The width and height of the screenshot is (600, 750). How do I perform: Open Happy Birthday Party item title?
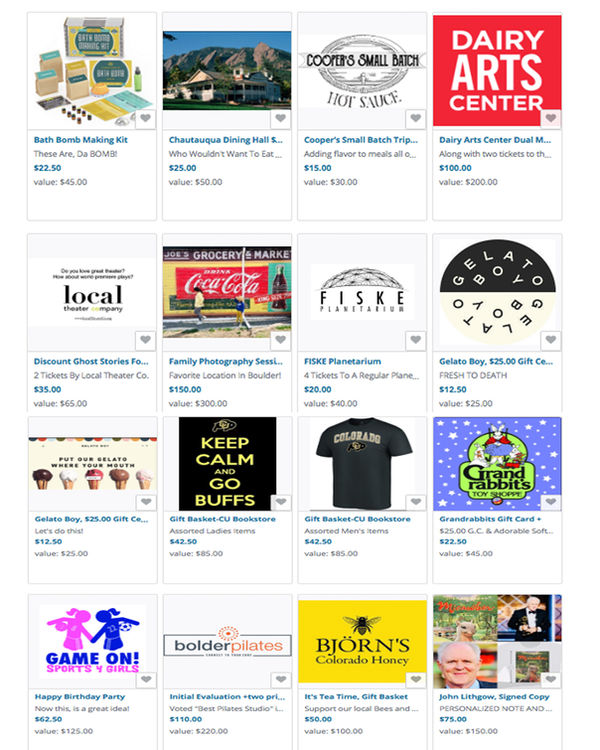click(80, 697)
